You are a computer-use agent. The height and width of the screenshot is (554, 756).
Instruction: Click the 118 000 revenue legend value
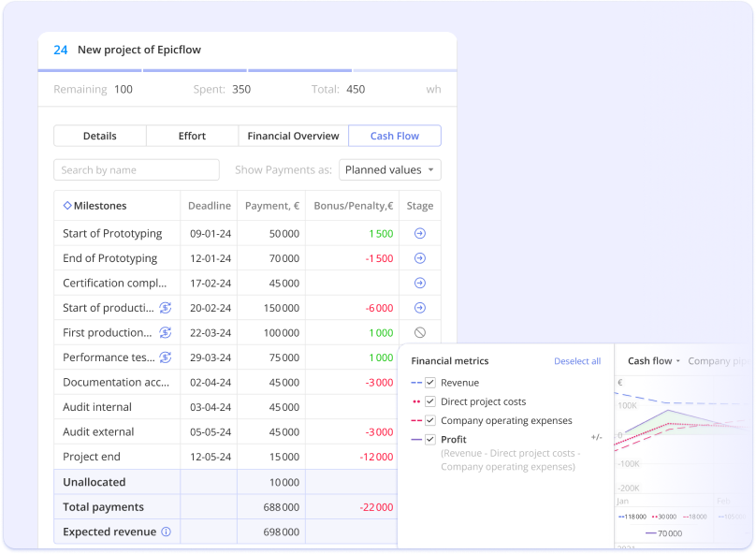635,517
